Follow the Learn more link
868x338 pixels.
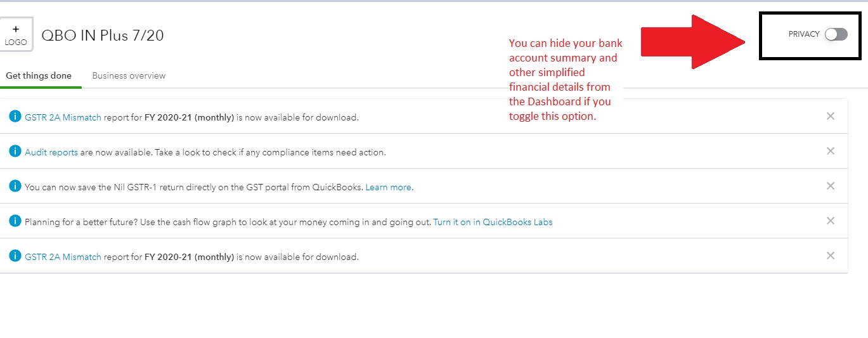389,187
